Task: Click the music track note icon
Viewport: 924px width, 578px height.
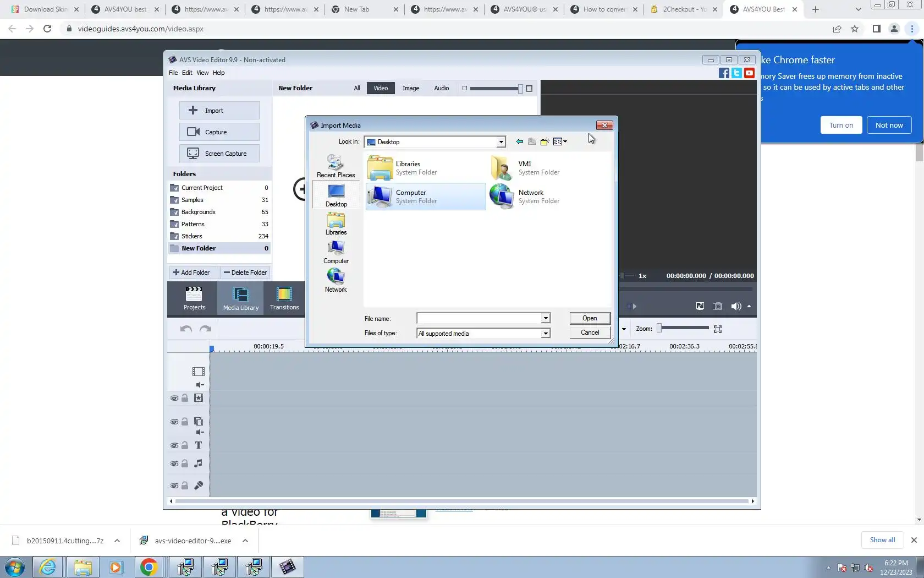Action: pos(199,464)
